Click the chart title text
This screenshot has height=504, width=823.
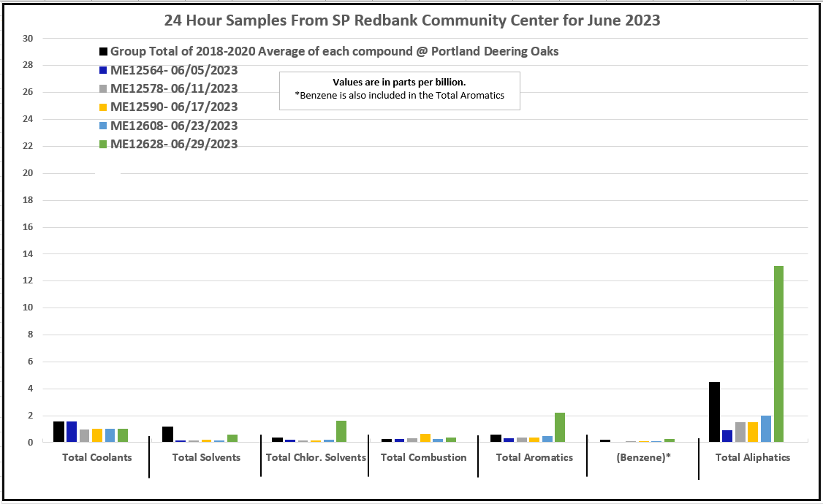[412, 20]
